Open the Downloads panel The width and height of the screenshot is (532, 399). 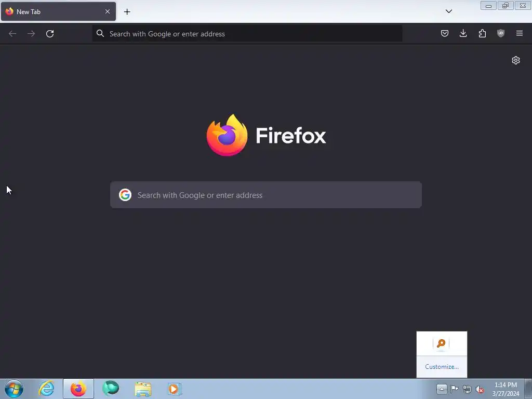463,33
